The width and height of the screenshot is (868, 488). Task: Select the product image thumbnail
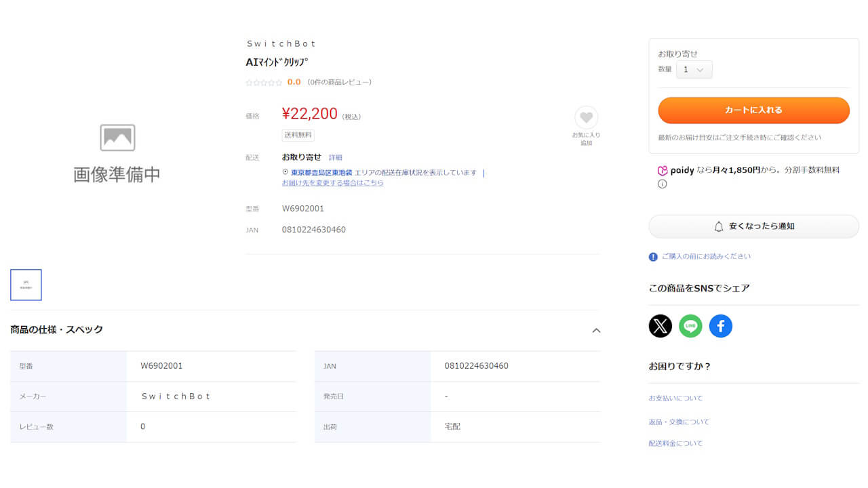26,285
